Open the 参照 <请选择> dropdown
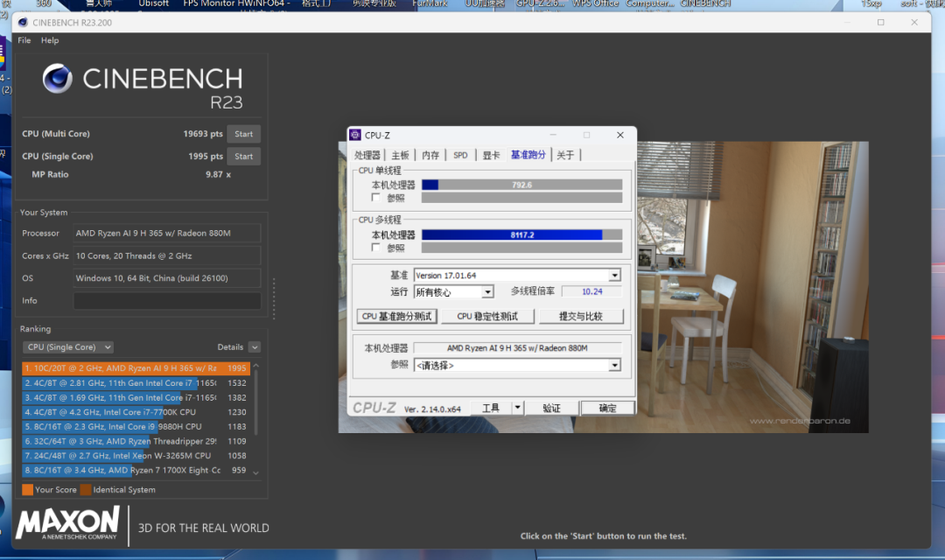Screen dimensions: 945x560 [x=517, y=365]
